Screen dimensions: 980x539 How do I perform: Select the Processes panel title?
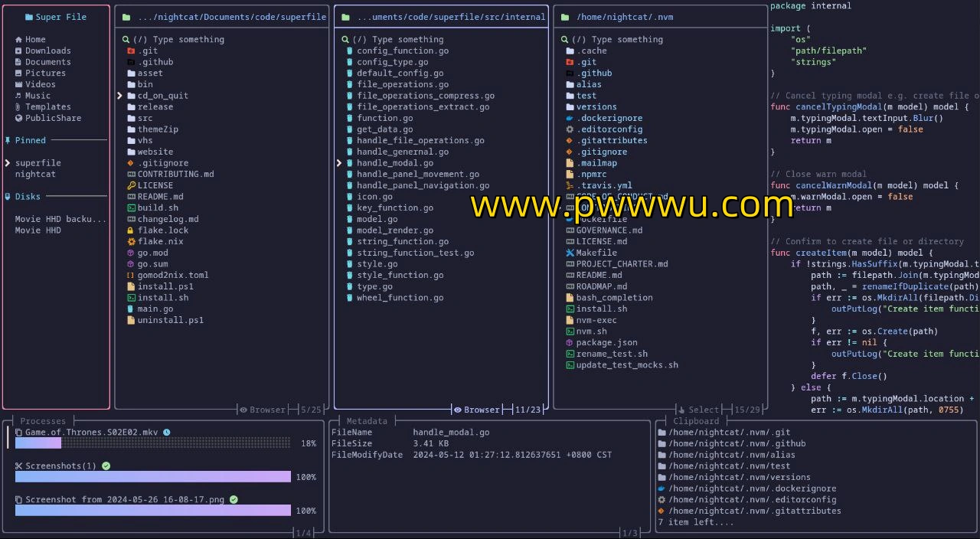click(x=43, y=421)
